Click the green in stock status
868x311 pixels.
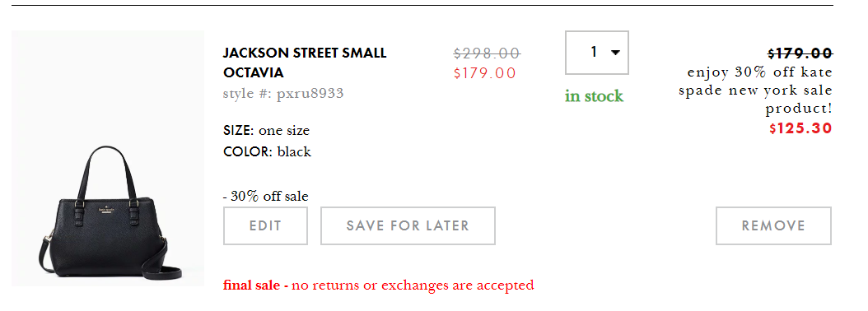[x=594, y=96]
